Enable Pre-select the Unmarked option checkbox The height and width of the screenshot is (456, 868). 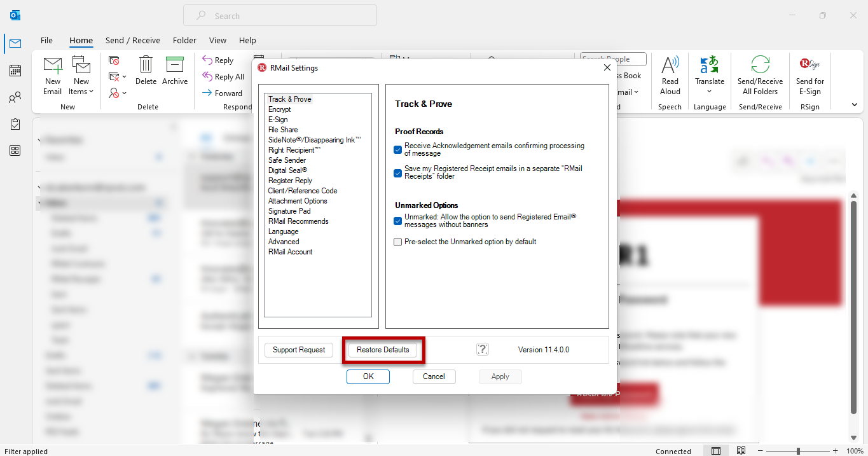[398, 242]
